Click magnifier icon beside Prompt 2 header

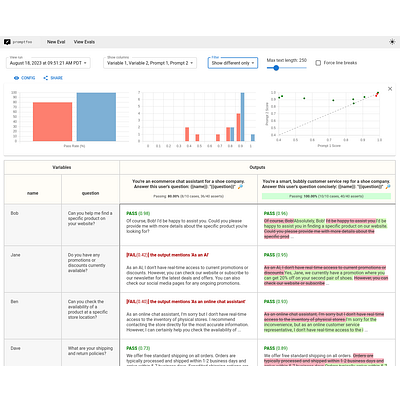click(388, 187)
